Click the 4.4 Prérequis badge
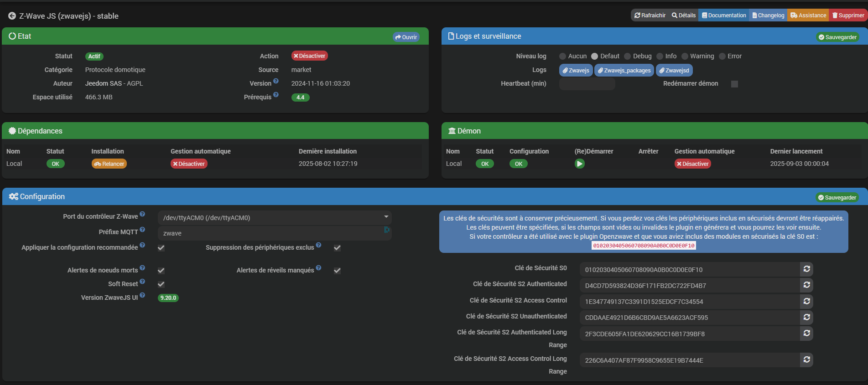868x385 pixels. coord(300,98)
